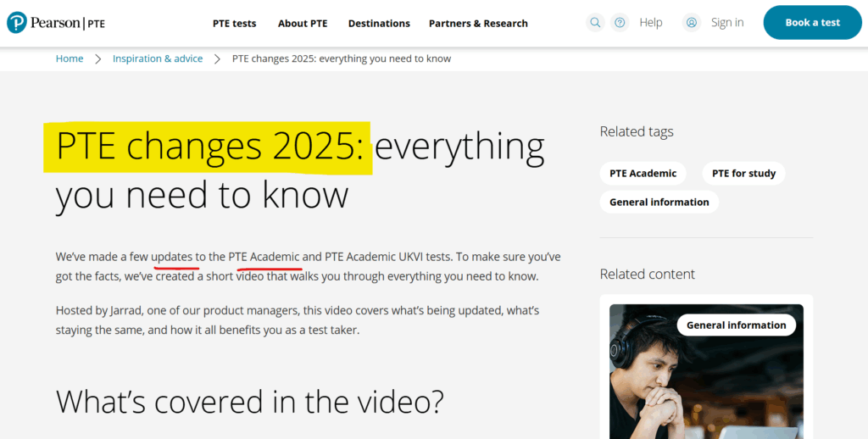Click the Help link in the header
Screen dimensions: 868x439
point(651,23)
